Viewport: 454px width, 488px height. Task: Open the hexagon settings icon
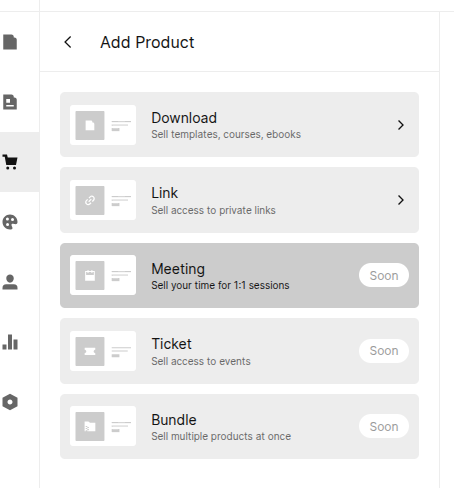coord(10,402)
